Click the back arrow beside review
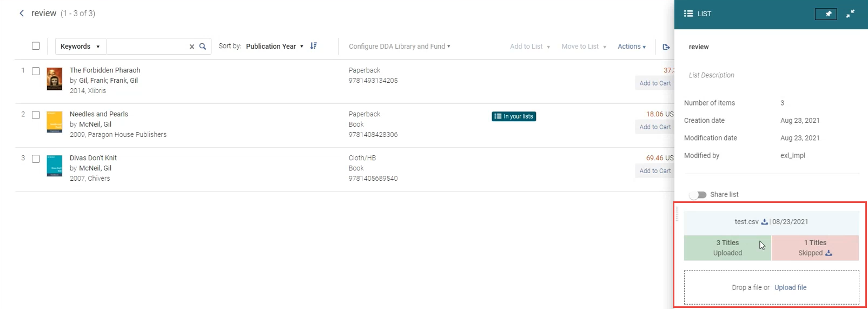This screenshot has height=309, width=868. click(x=22, y=14)
